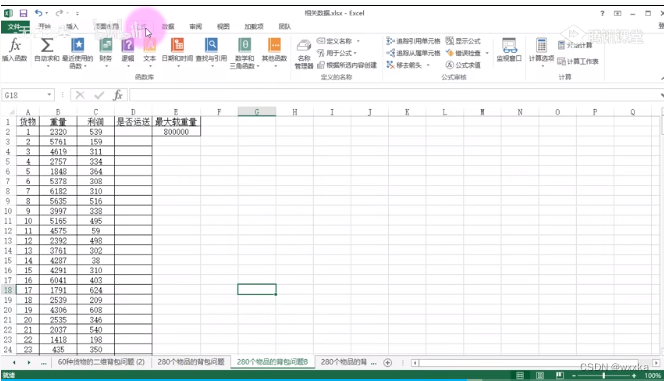Screen dimensions: 664x381
Task: Open sheet tab 280个物品的背包问题
Action: click(x=191, y=362)
